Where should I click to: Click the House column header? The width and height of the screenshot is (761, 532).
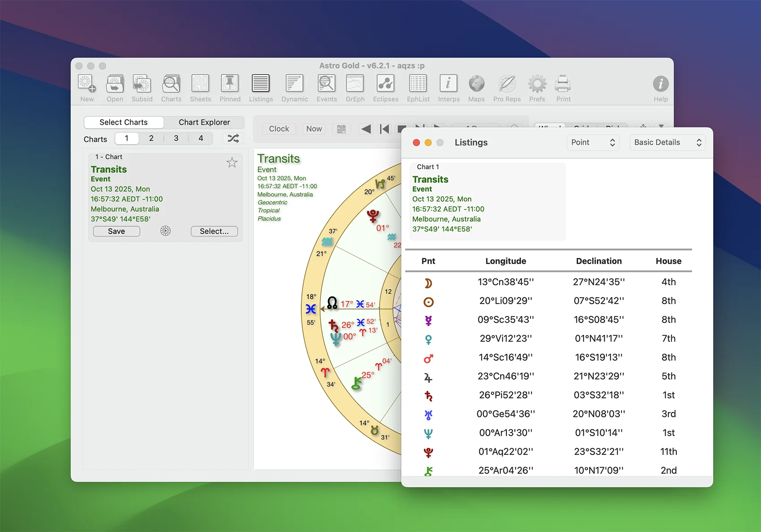[668, 261]
